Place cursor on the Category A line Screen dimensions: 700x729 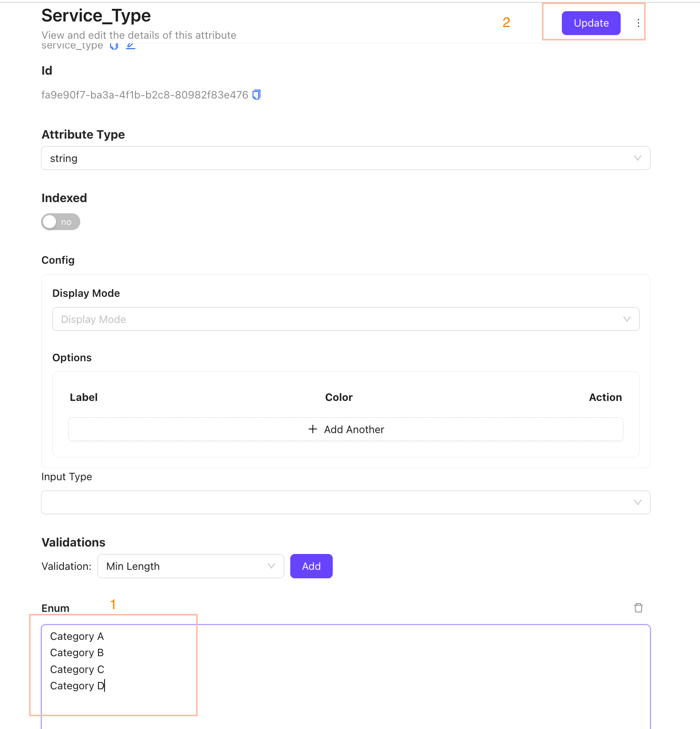point(77,637)
